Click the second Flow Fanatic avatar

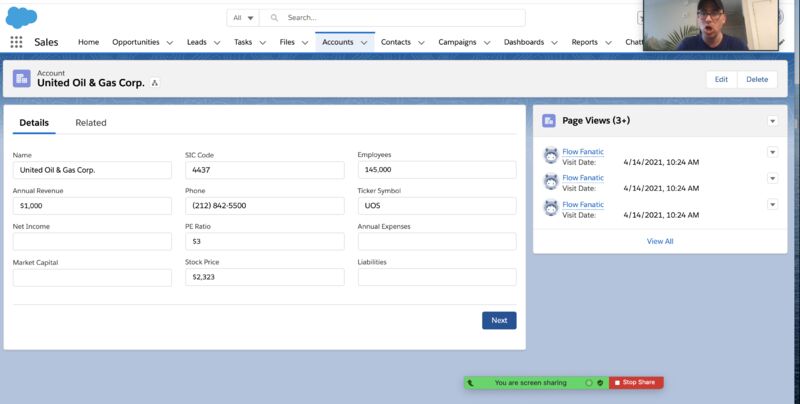[x=551, y=182]
